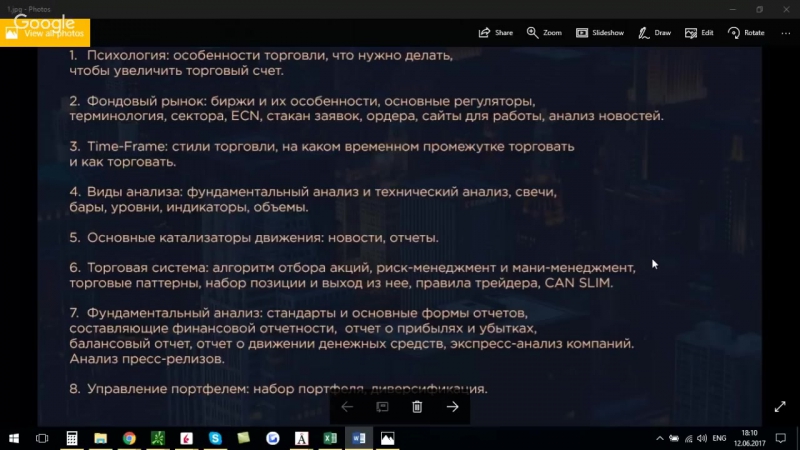Click the text "Анализ пресс-релизов"
800x450 pixels.
coord(146,359)
